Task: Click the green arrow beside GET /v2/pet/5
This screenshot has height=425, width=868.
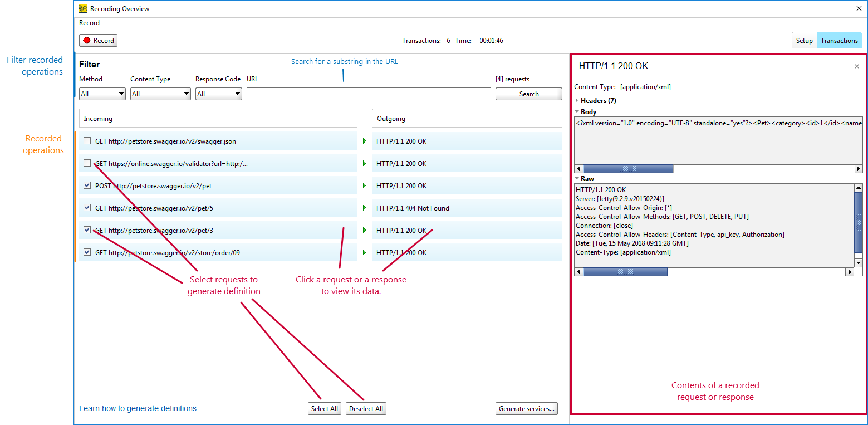Action: point(364,208)
